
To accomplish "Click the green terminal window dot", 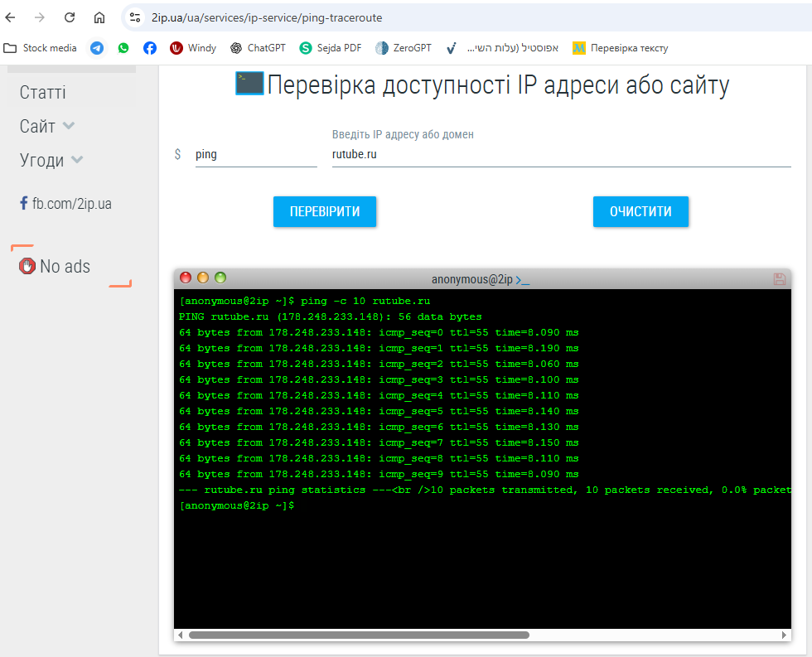I will click(220, 278).
